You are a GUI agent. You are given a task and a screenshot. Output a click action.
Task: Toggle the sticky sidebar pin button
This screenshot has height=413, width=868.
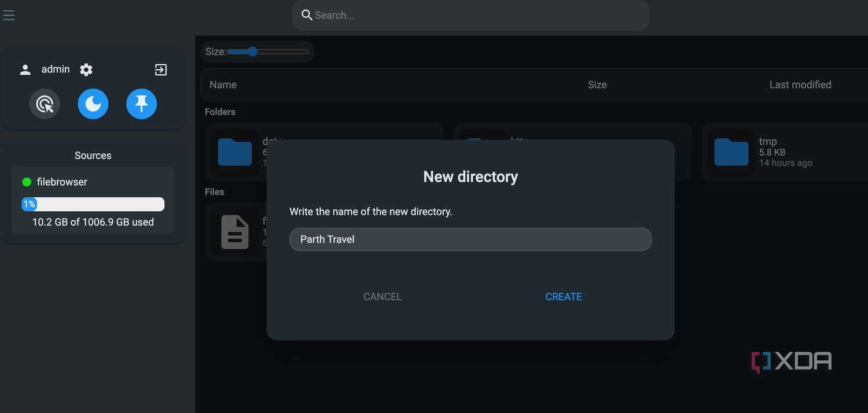coord(142,104)
